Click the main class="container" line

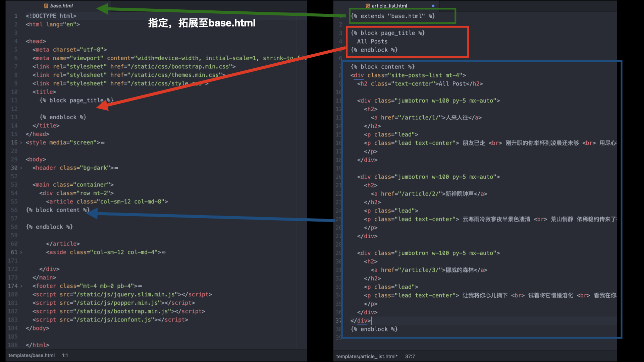click(73, 185)
